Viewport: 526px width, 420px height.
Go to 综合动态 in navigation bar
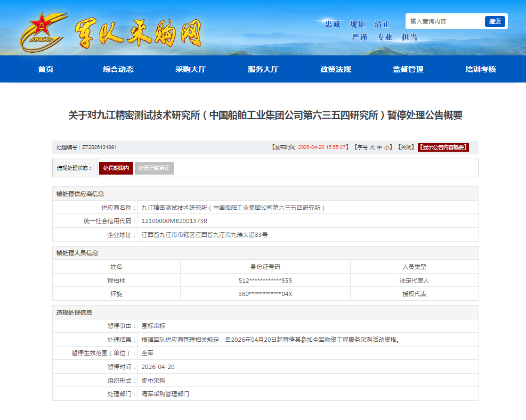click(x=118, y=69)
